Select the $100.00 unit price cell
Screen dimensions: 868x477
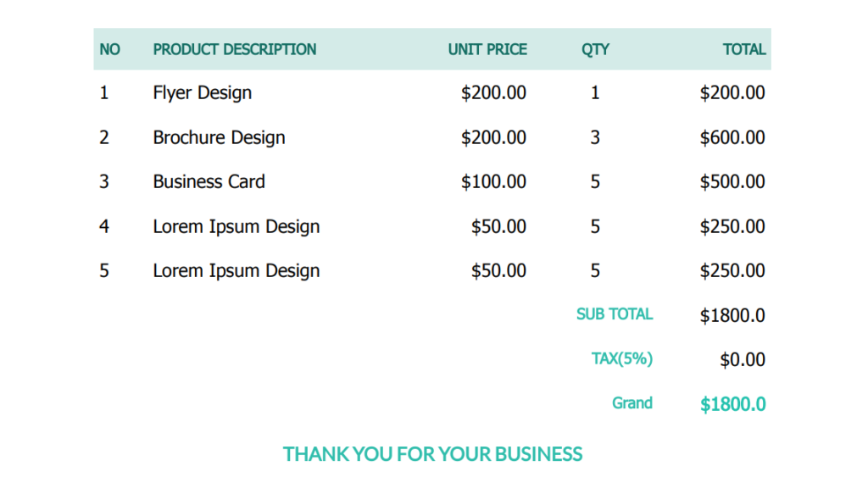pos(493,181)
